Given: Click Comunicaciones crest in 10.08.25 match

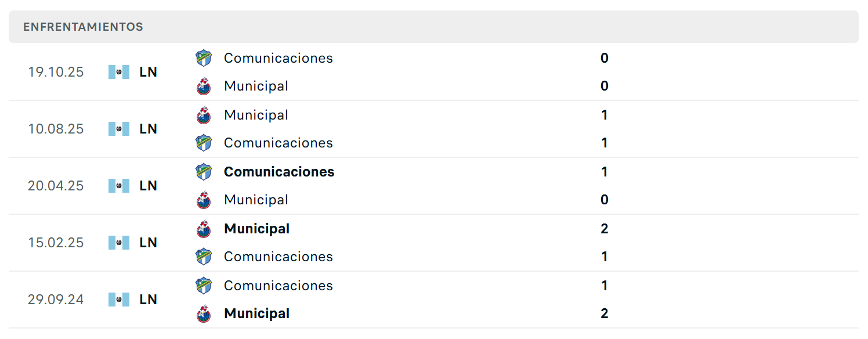Looking at the screenshot, I should [204, 143].
